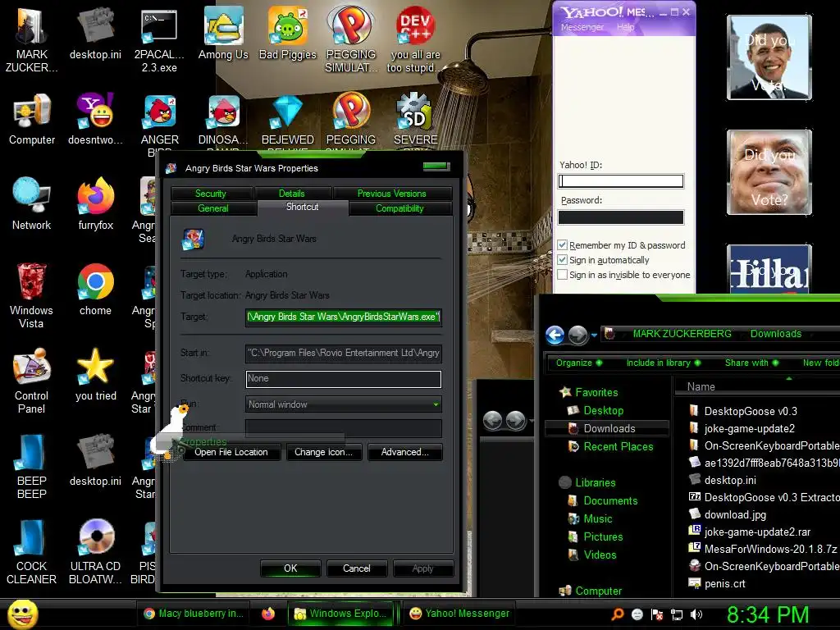Switch to the Compatibility tab

pyautogui.click(x=399, y=208)
